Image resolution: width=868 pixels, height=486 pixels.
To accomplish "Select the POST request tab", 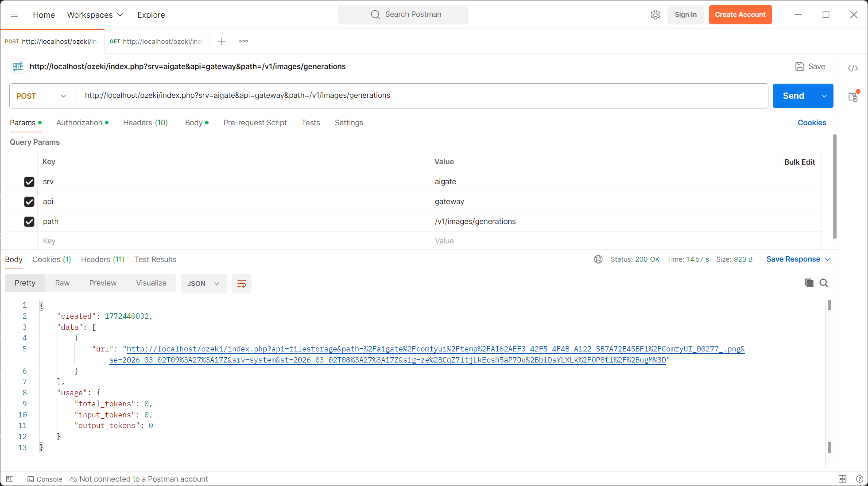I will click(x=52, y=41).
